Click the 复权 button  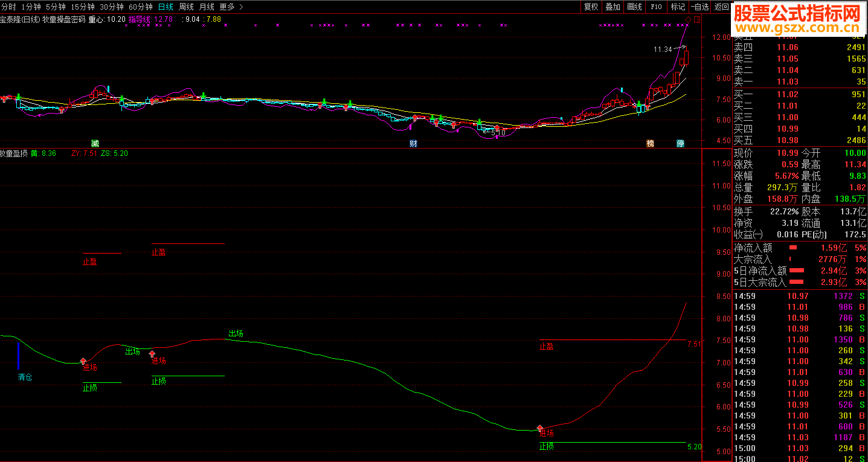pos(591,7)
